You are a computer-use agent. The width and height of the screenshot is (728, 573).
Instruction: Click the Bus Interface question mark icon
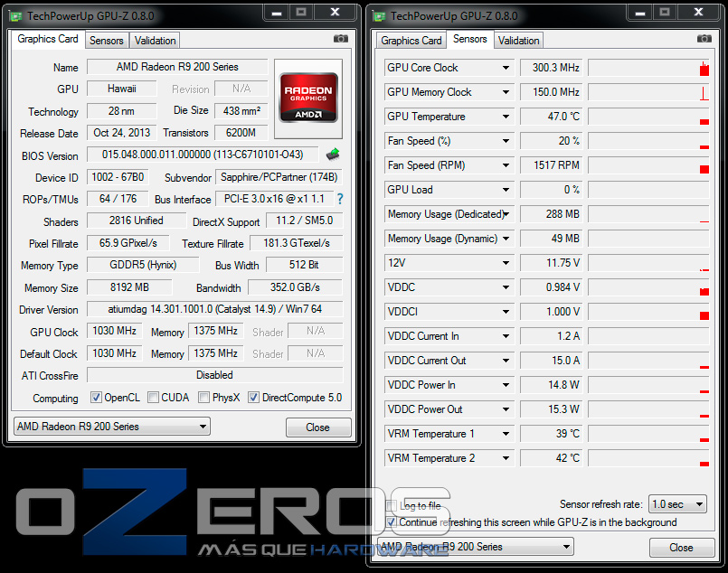click(340, 199)
